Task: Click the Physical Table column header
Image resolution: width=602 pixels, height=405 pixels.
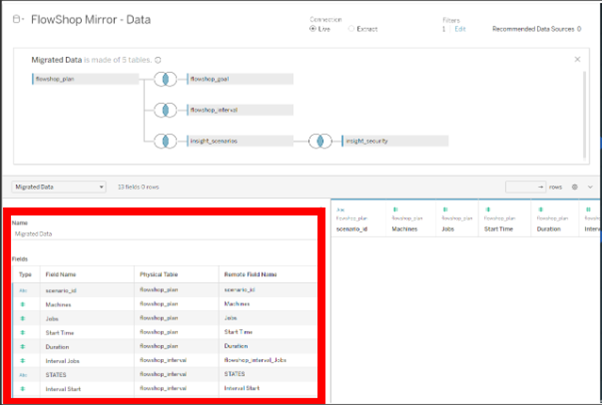Action: 158,272
